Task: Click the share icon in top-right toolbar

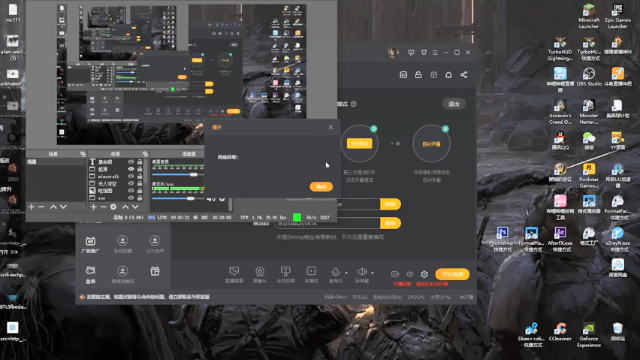Action: pyautogui.click(x=464, y=75)
